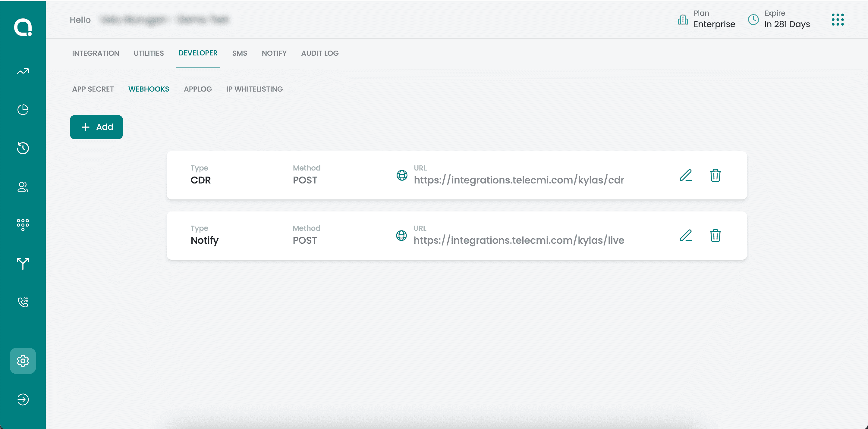
Task: Switch to the INTEGRATION tab
Action: [x=95, y=53]
